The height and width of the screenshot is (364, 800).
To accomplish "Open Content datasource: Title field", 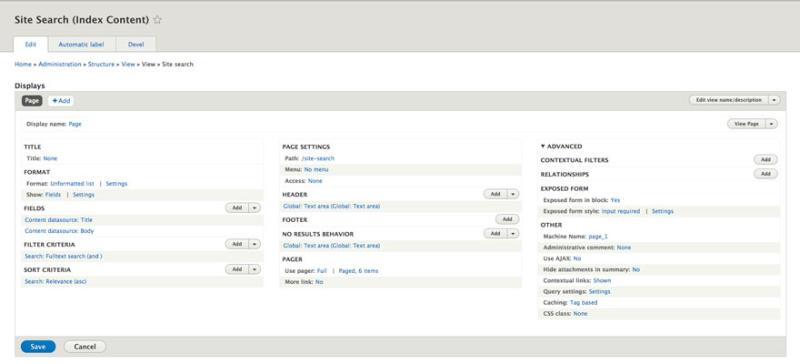I will click(58, 220).
